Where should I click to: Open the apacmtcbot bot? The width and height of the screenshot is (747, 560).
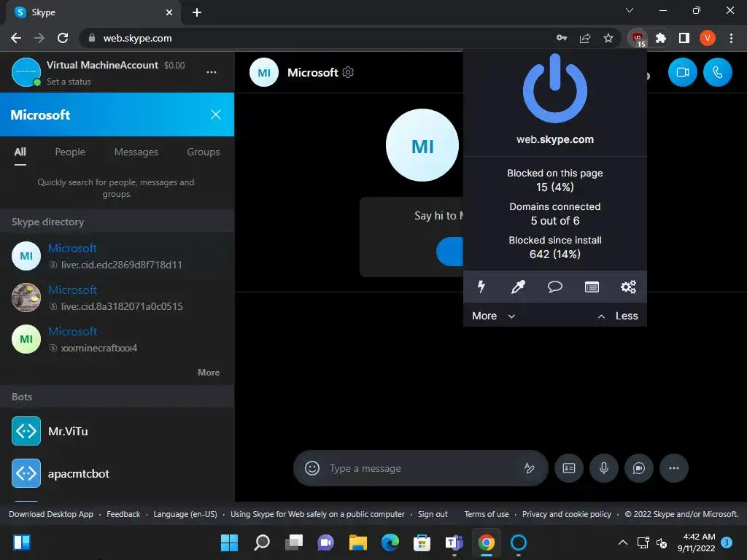pos(117,473)
